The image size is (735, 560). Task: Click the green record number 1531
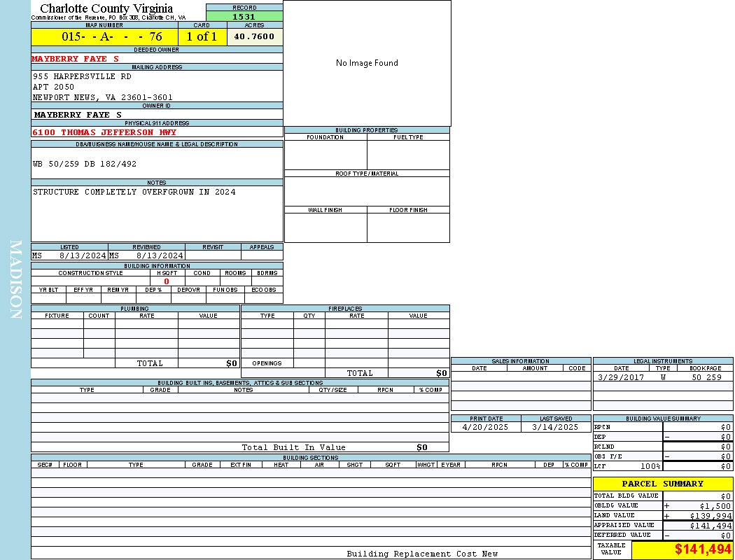point(244,16)
